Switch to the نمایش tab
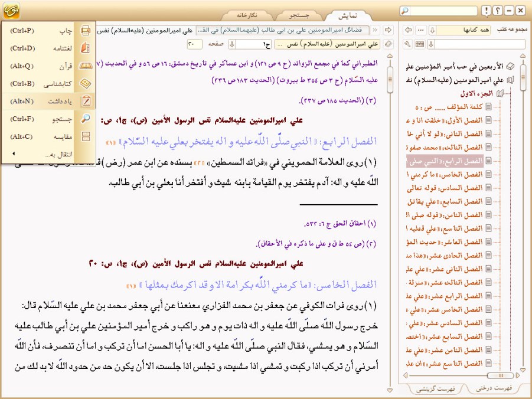 click(348, 15)
